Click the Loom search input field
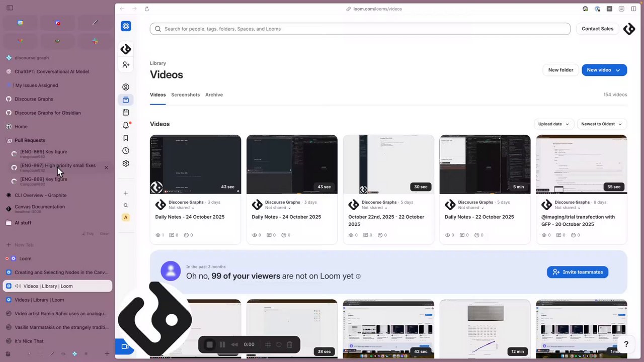The width and height of the screenshot is (644, 362). (360, 29)
